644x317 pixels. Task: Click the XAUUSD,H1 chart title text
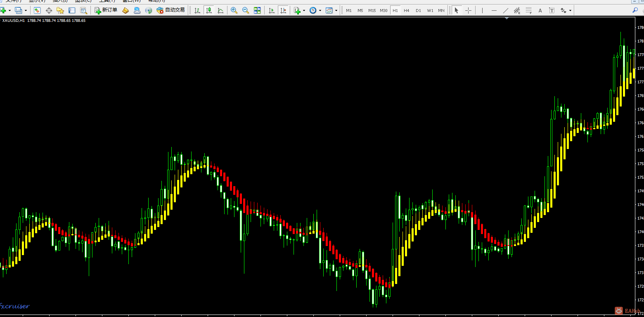click(13, 20)
